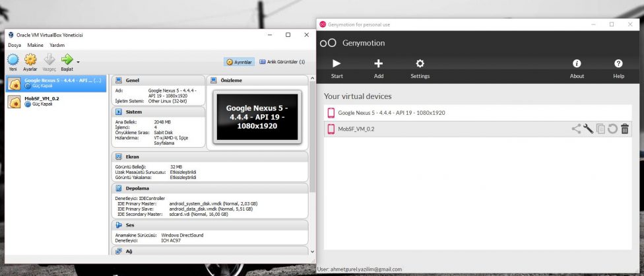Open Ayarlar settings in VirtualBox toolbar
This screenshot has width=644, height=276.
click(30, 61)
